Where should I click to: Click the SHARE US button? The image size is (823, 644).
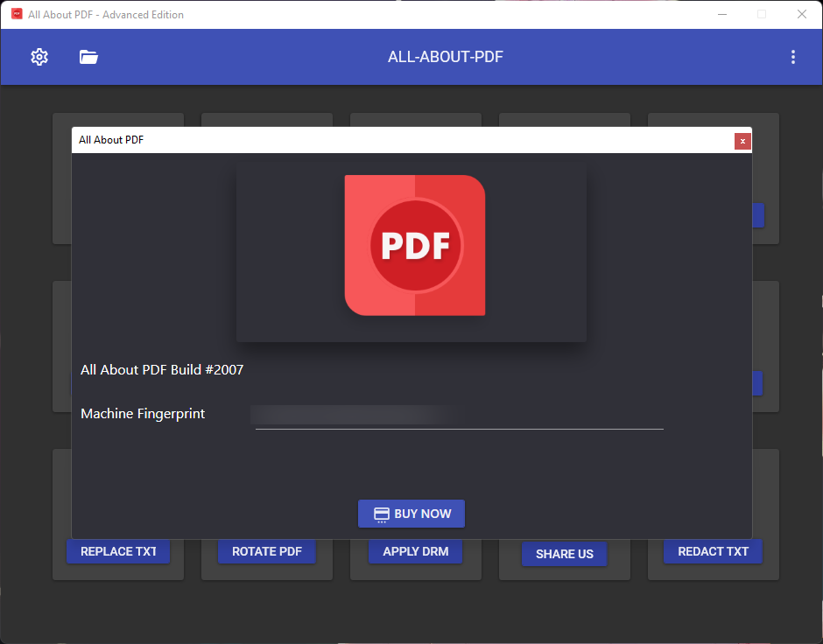(564, 554)
